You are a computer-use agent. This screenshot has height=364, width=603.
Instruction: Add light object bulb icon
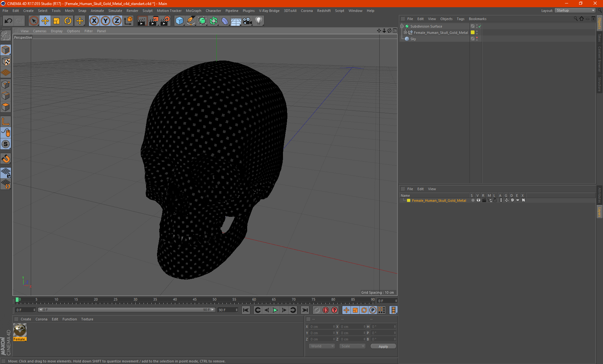259,21
